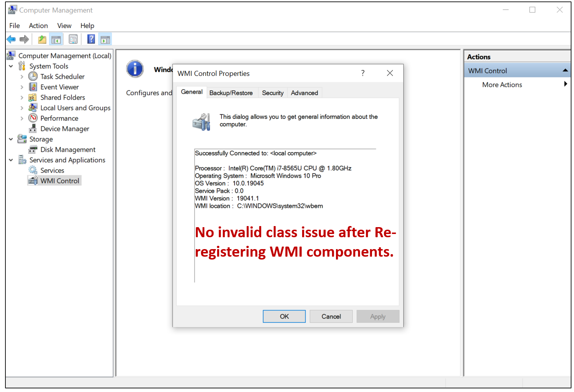Expand the Event Viewer node
The image size is (574, 392).
point(22,87)
